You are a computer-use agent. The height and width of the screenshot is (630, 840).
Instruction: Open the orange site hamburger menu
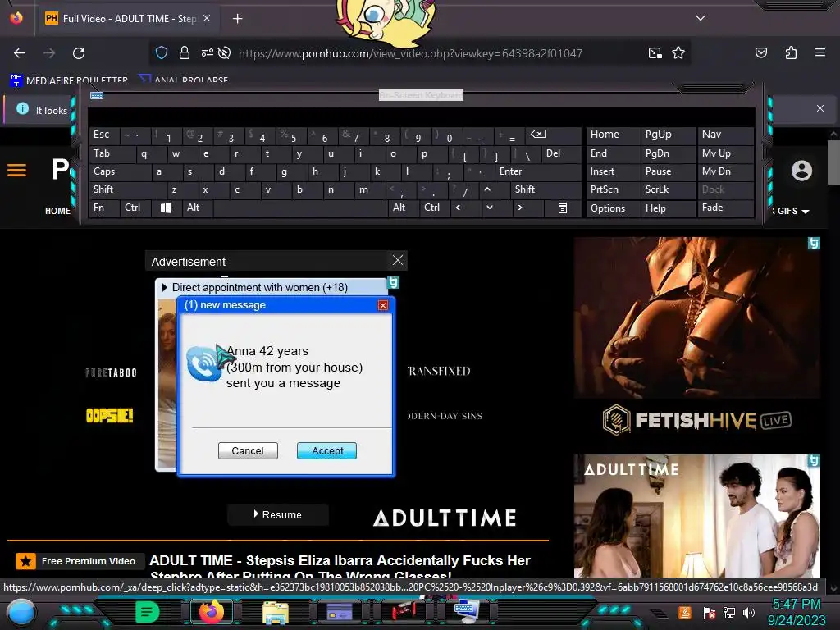[x=16, y=171]
